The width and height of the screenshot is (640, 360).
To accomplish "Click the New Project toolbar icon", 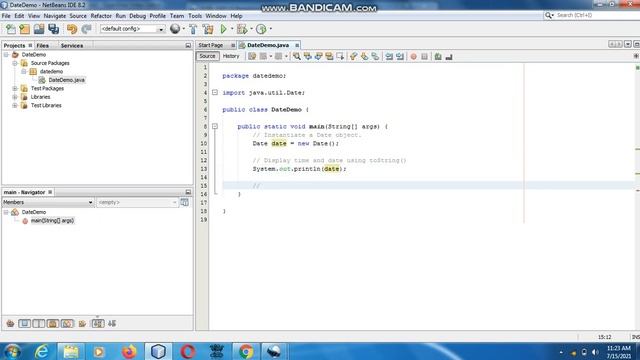I will tap(24, 29).
